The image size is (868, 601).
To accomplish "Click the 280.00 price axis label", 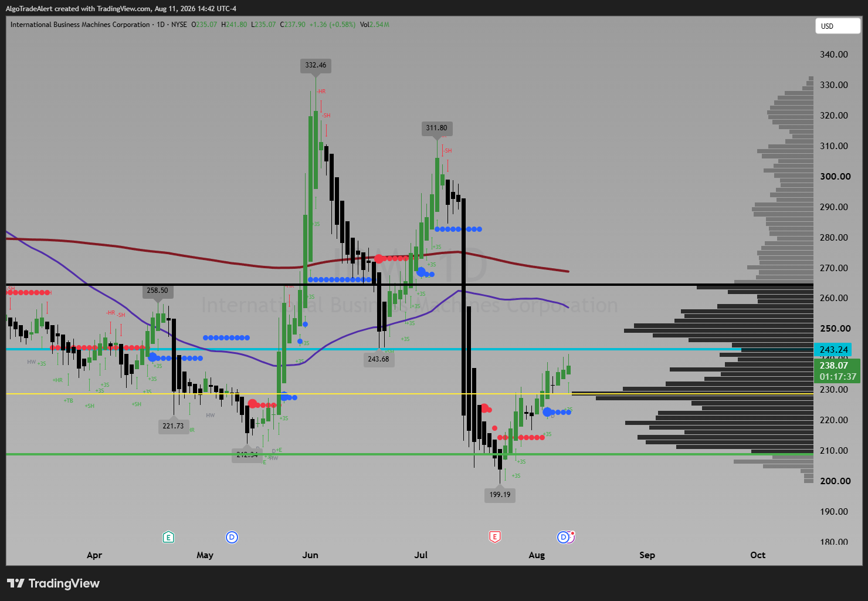I will tap(834, 238).
